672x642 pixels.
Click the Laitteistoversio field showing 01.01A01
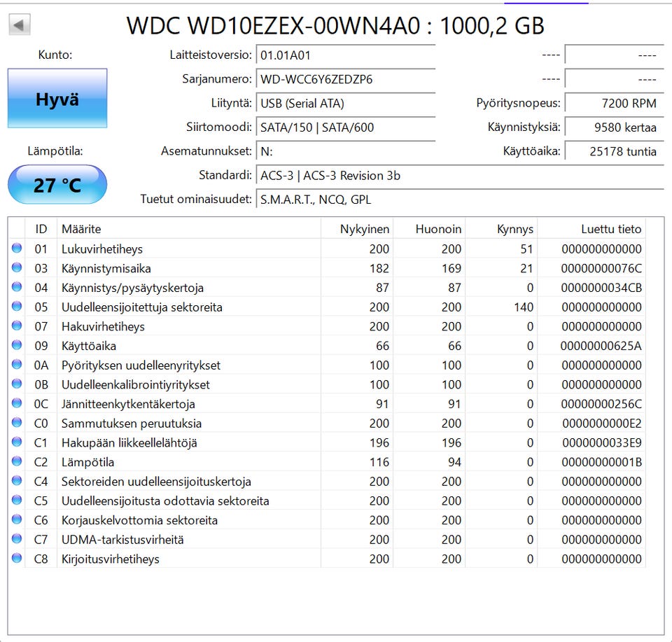pos(346,55)
